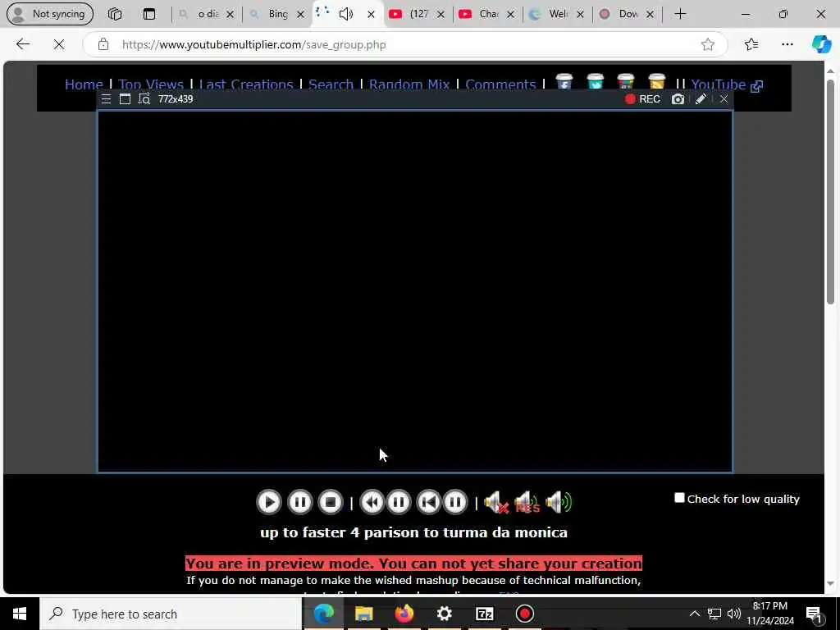Click the Facebook coffee cup icon
This screenshot has width=840, height=630.
click(x=564, y=81)
